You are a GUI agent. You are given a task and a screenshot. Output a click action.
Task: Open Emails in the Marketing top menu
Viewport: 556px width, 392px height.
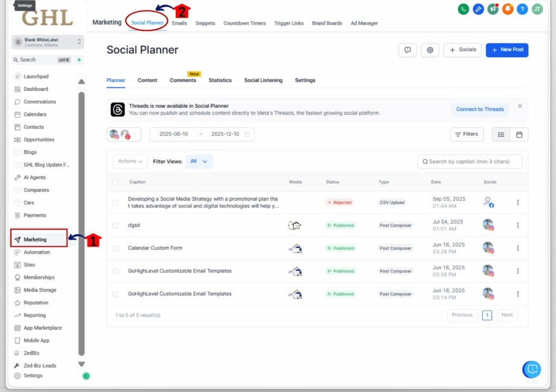[179, 23]
